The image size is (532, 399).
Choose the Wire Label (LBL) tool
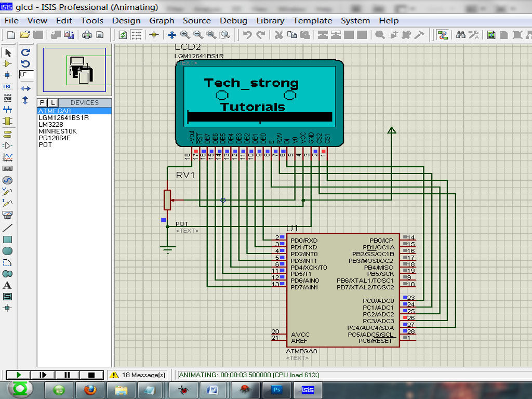pos(7,86)
